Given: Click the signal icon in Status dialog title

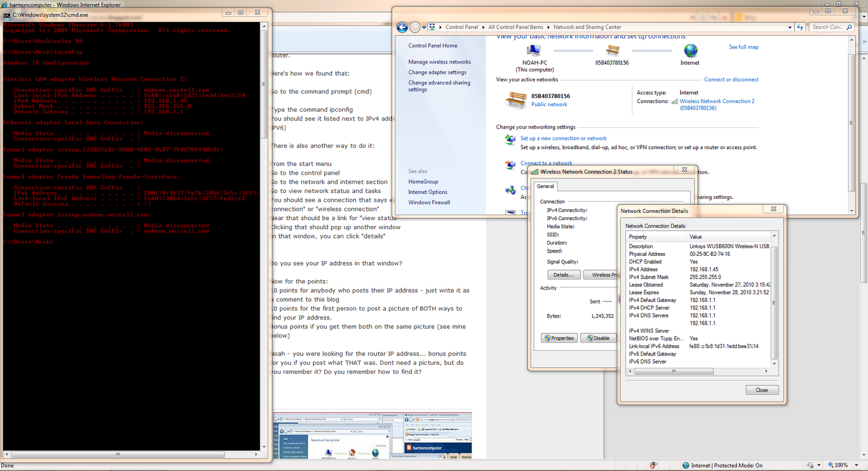Looking at the screenshot, I should [535, 172].
